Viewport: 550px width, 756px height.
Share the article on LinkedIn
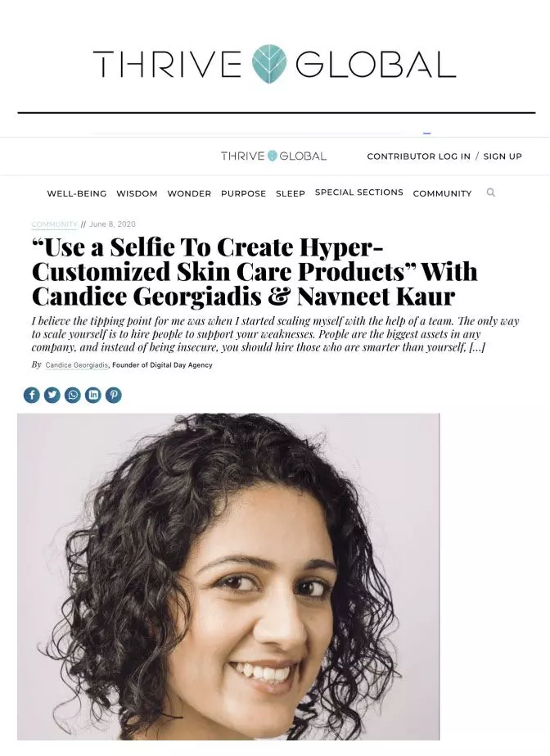93,396
